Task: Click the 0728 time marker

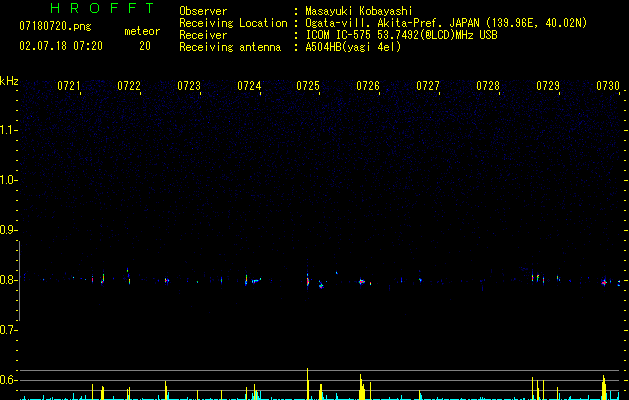Action: coord(488,86)
